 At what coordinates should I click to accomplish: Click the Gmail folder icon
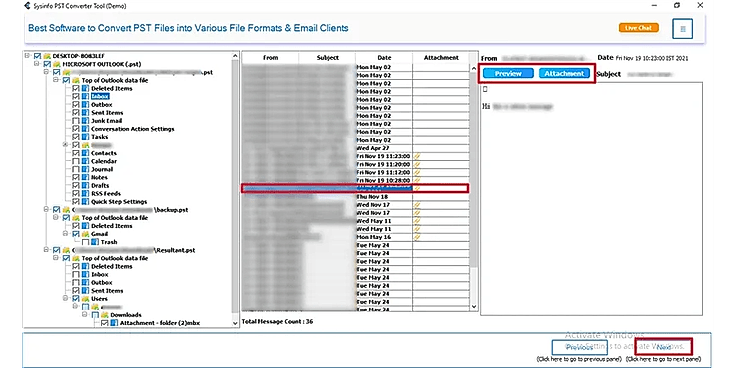(85, 234)
